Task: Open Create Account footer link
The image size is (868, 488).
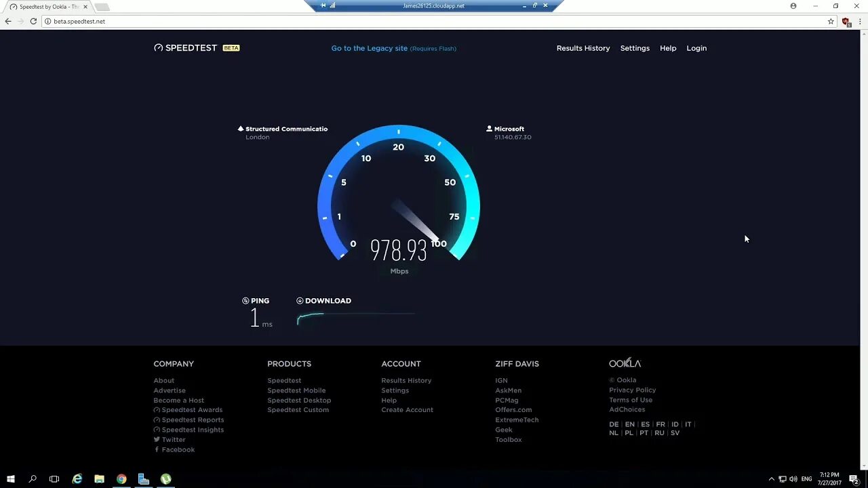Action: coord(407,410)
